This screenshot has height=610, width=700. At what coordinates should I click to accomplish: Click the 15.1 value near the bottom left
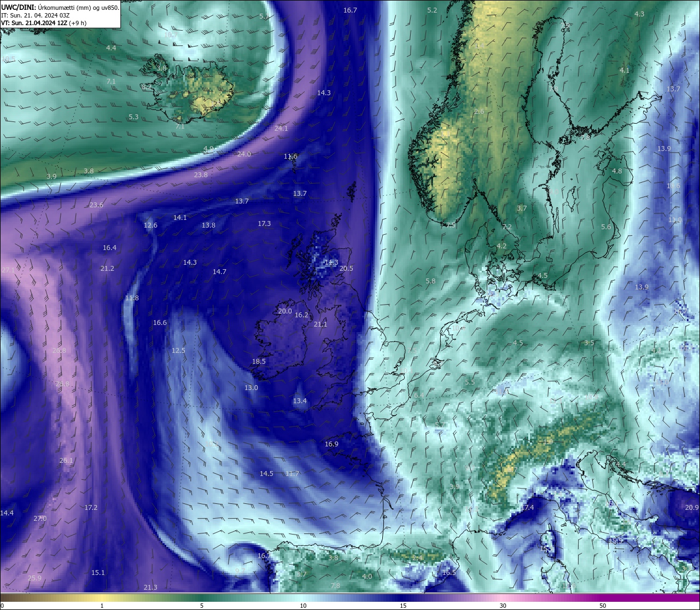98,573
